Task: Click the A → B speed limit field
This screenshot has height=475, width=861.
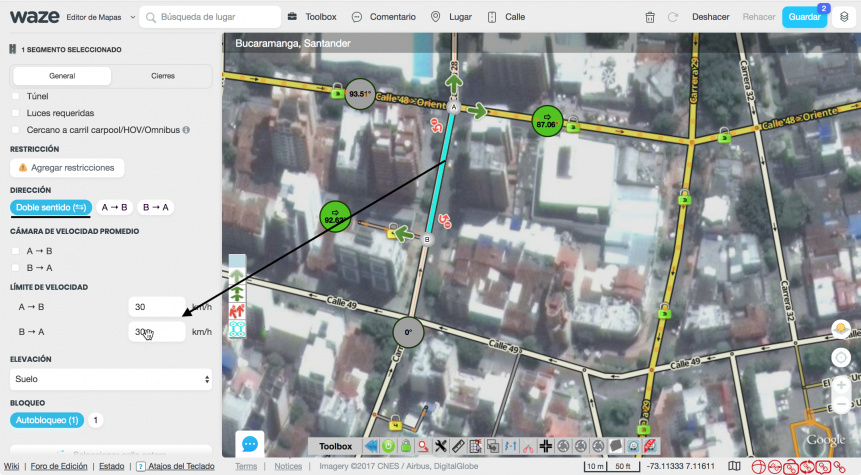Action: coord(157,307)
